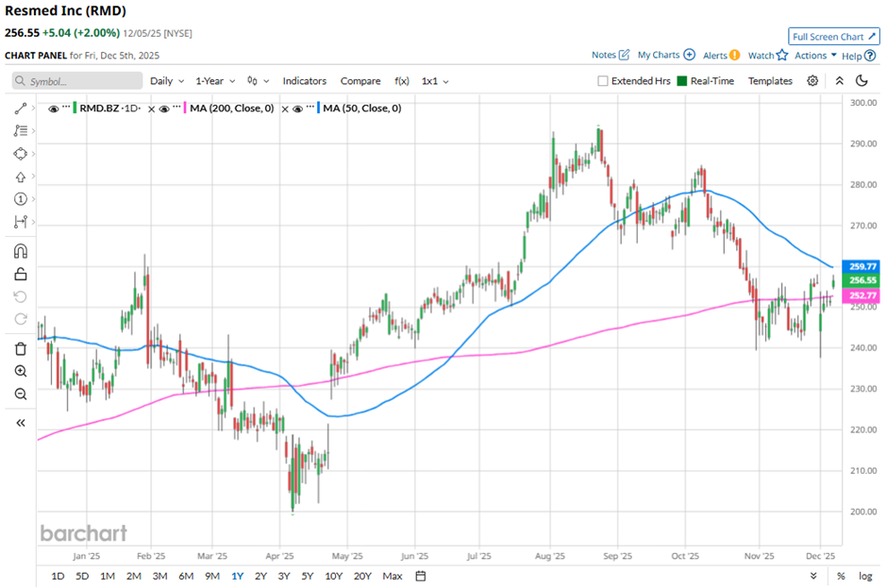Open MA 200 options ellipsis

pos(177,107)
